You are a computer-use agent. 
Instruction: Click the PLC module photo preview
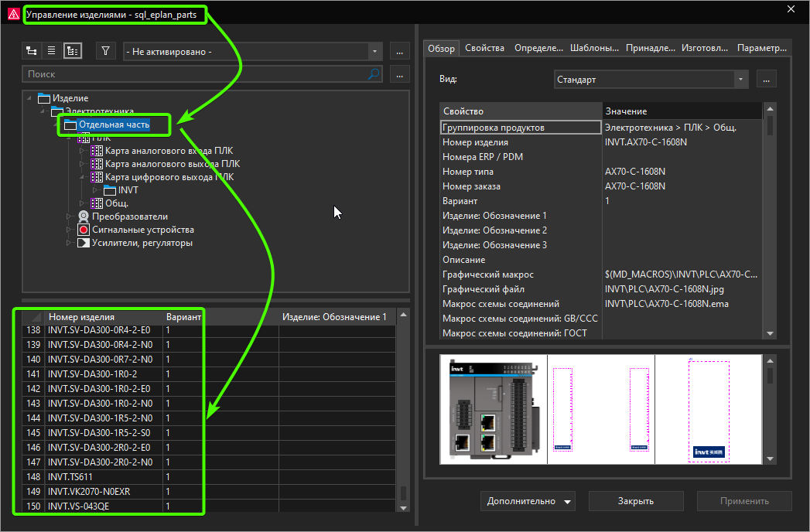[x=493, y=409]
